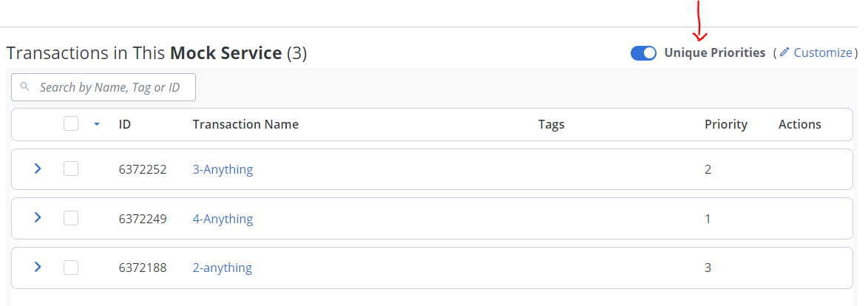Expand the 3-Anything transaction row
Viewport: 868px width, 306px height.
click(38, 169)
